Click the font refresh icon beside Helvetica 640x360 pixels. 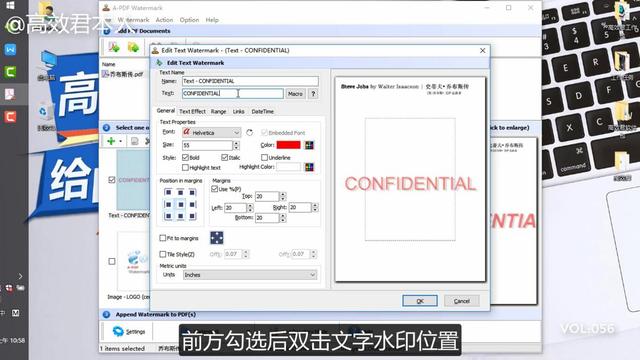(249, 132)
